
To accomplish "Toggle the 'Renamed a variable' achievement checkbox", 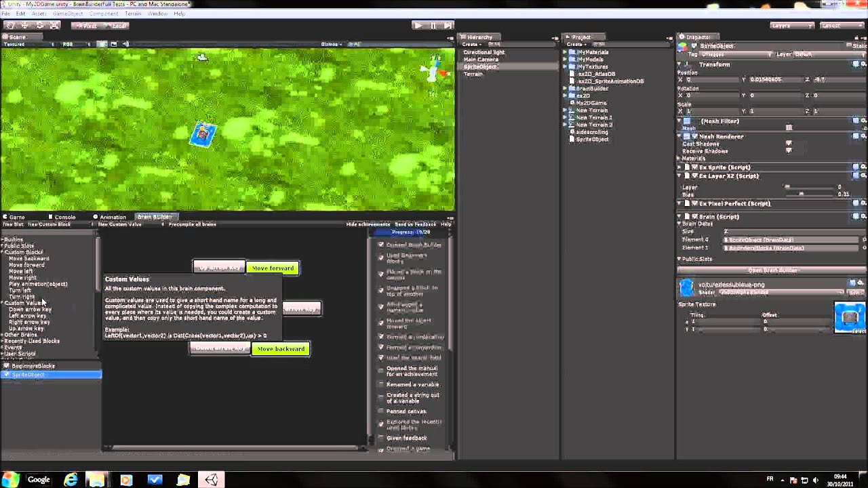I will (x=380, y=384).
